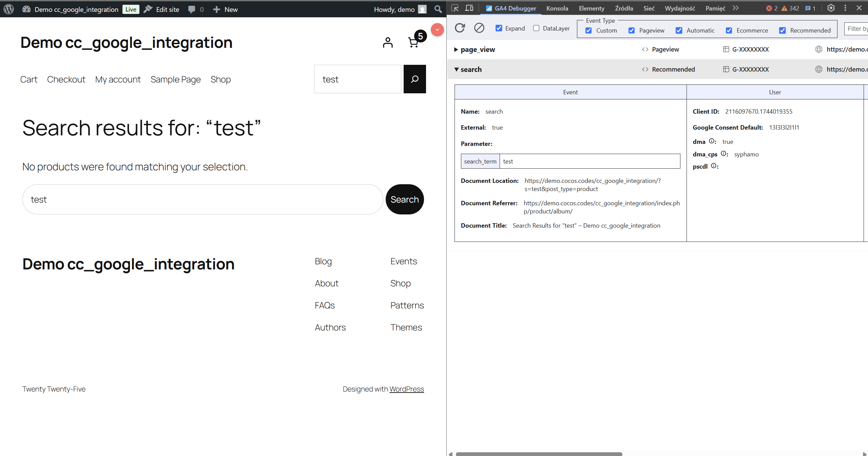
Task: Click the user account icon in site header
Action: (x=388, y=42)
